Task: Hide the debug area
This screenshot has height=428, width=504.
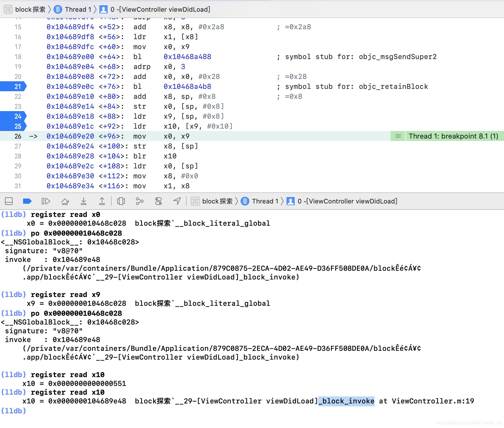Action: pyautogui.click(x=9, y=201)
